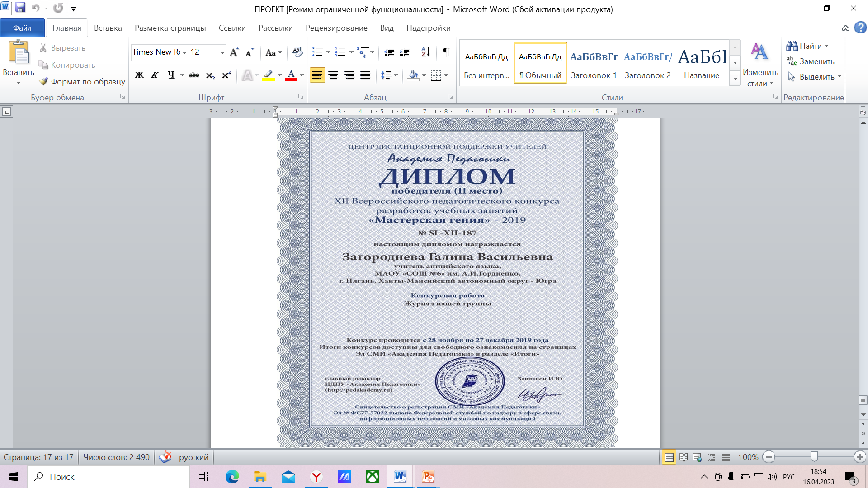Undo the last action
The image size is (868, 488).
point(36,8)
